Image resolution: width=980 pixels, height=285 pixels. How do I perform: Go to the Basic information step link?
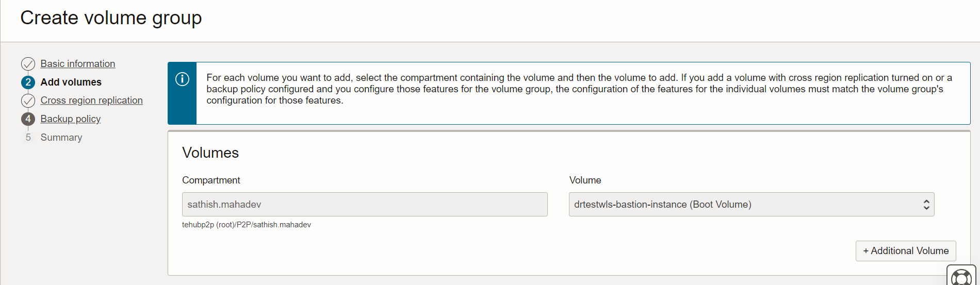[78, 64]
